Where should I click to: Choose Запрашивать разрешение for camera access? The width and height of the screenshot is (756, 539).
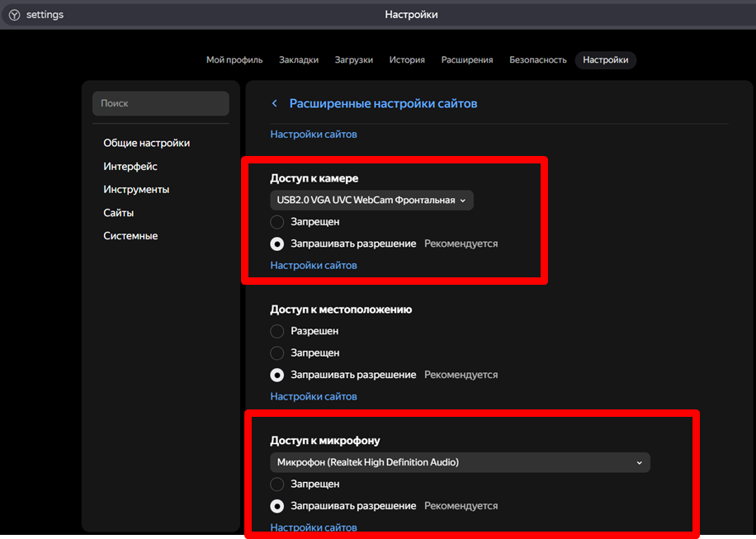pyautogui.click(x=277, y=244)
